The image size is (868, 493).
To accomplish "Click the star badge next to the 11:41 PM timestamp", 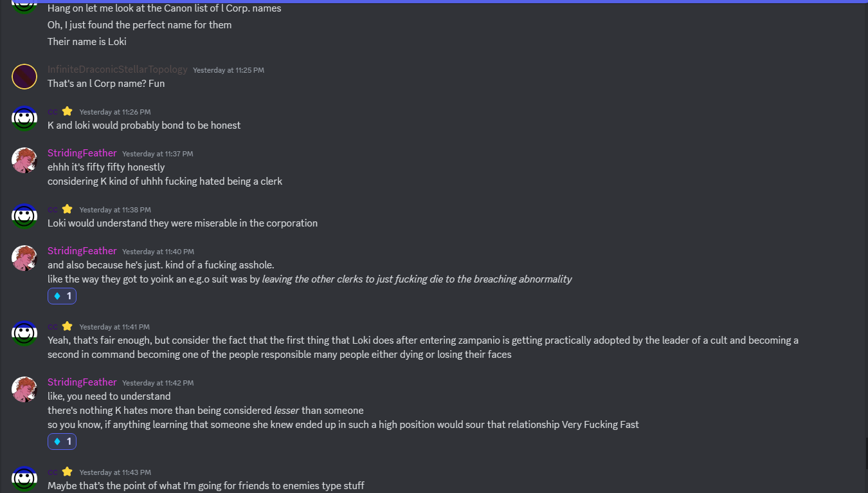I will pos(68,326).
